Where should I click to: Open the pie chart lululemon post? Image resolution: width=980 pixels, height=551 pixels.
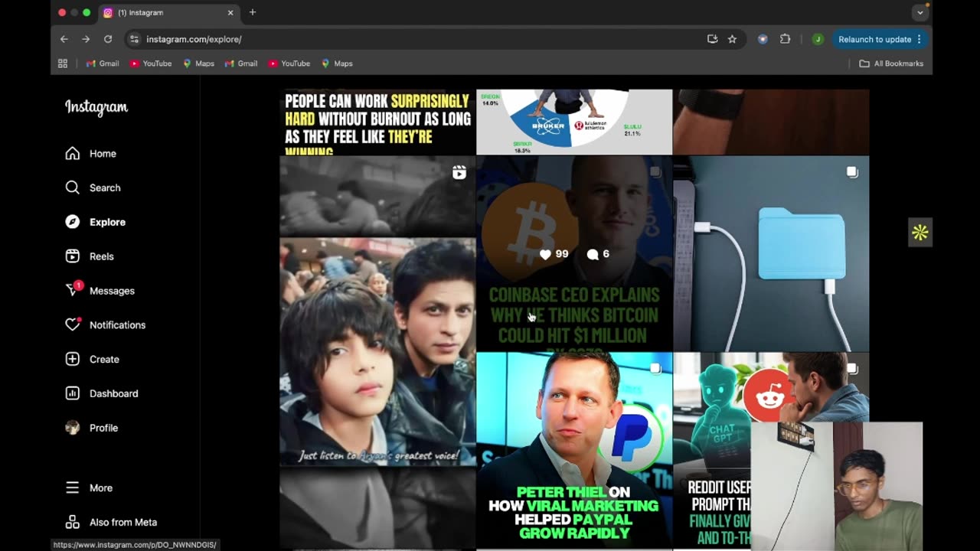[574, 122]
